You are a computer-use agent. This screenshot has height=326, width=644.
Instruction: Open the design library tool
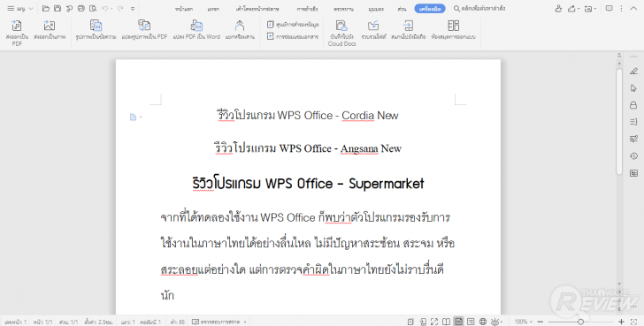(454, 29)
